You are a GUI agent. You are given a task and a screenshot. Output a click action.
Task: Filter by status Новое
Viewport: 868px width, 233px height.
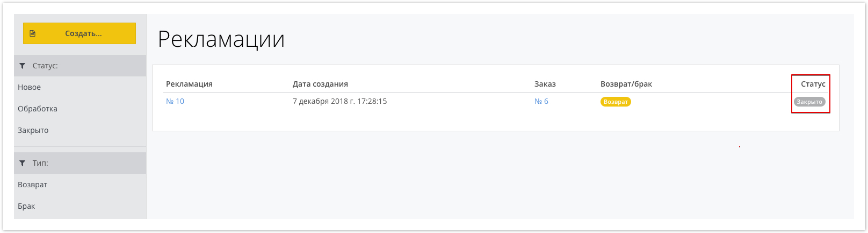coord(30,87)
